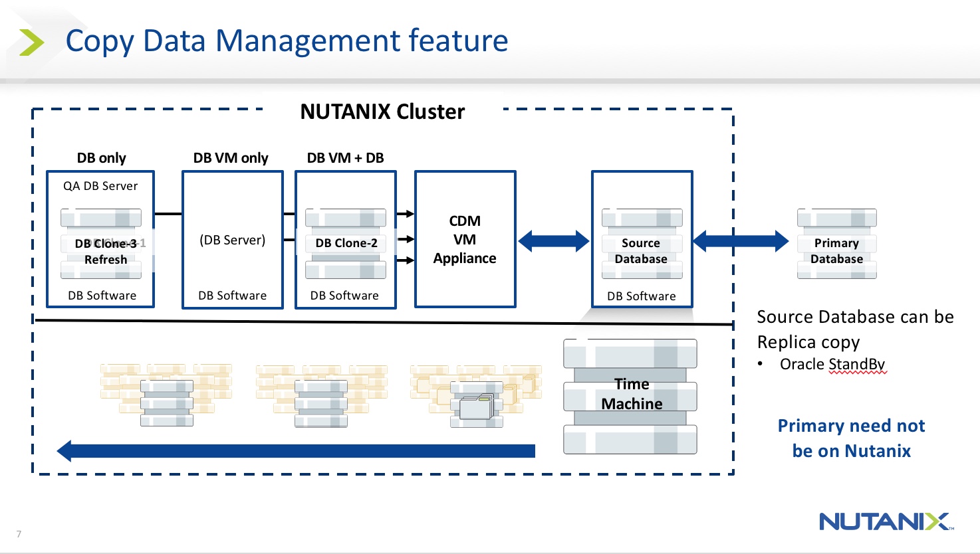The image size is (980, 554).
Task: Select the DB Clone-3 Refresh icon
Action: [x=101, y=244]
